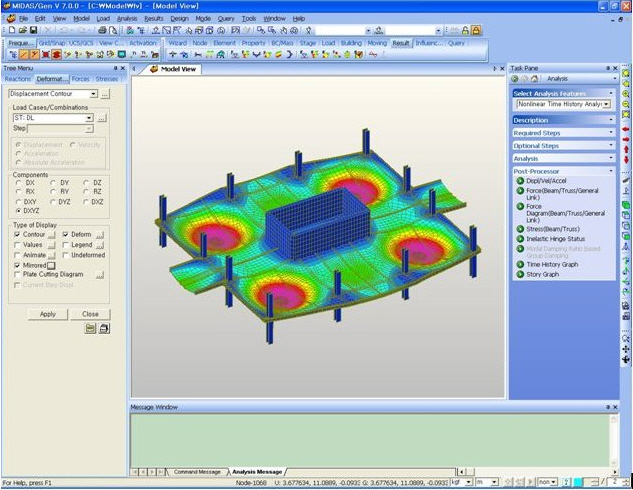Click the Print Preview icon
This screenshot has height=490, width=633.
tap(113, 30)
